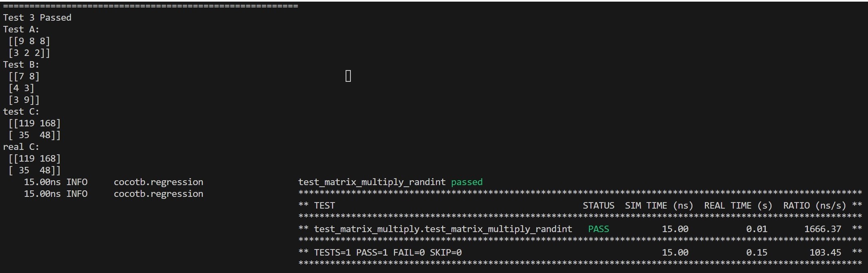Click the "[3 9]]" matrix row

pos(24,100)
